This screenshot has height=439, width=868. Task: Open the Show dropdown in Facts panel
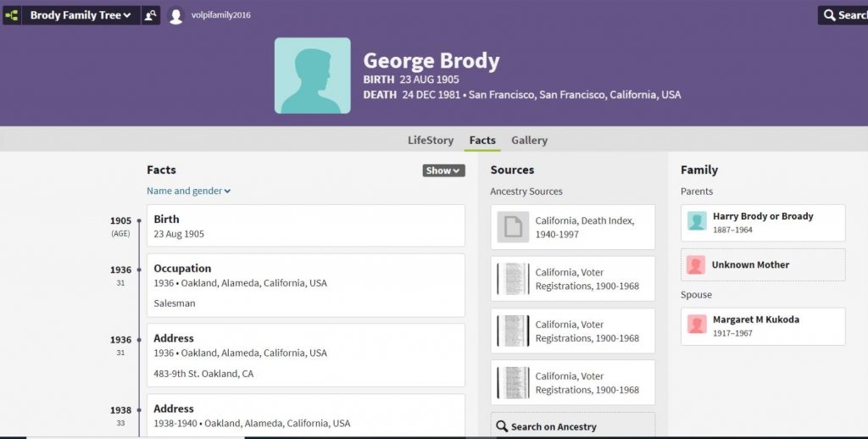click(x=443, y=170)
